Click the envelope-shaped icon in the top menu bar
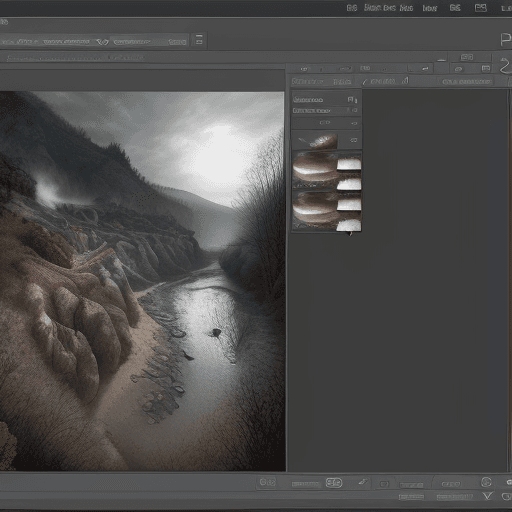512x512 pixels. (480, 8)
